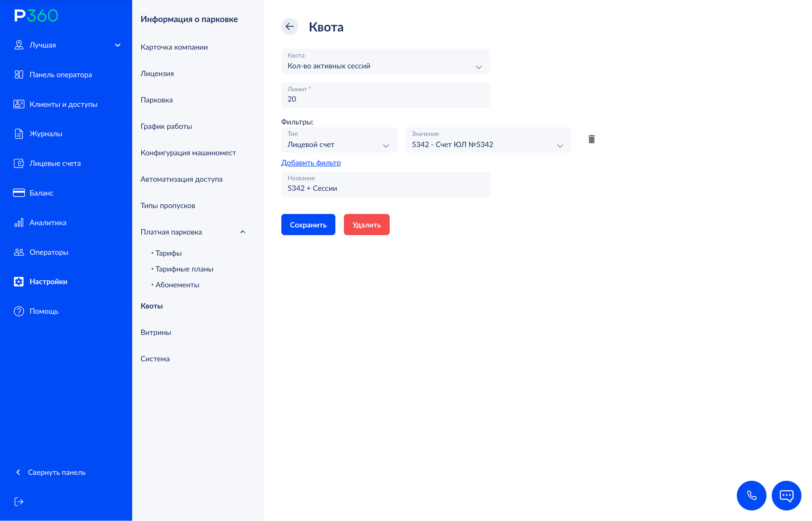Click the P360 logo

point(36,16)
